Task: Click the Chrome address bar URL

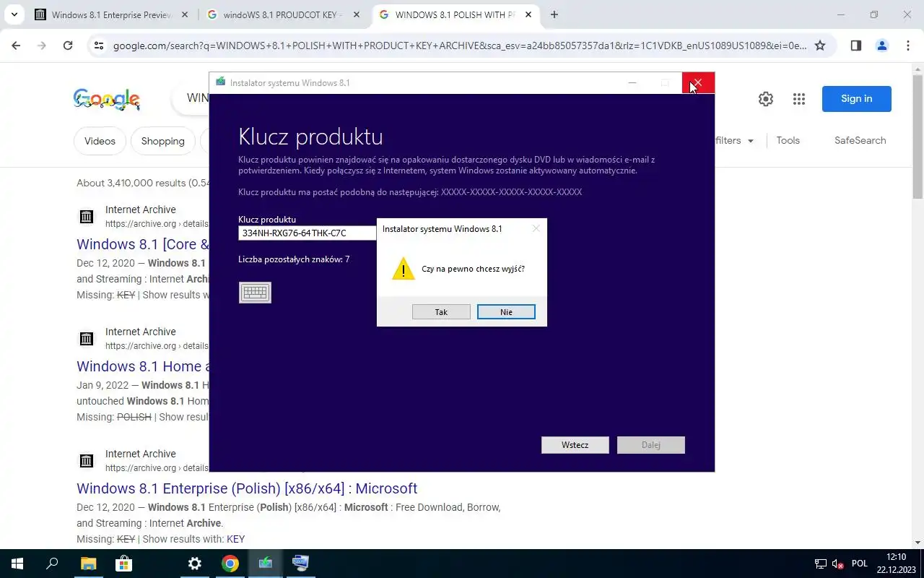Action: tap(460, 46)
